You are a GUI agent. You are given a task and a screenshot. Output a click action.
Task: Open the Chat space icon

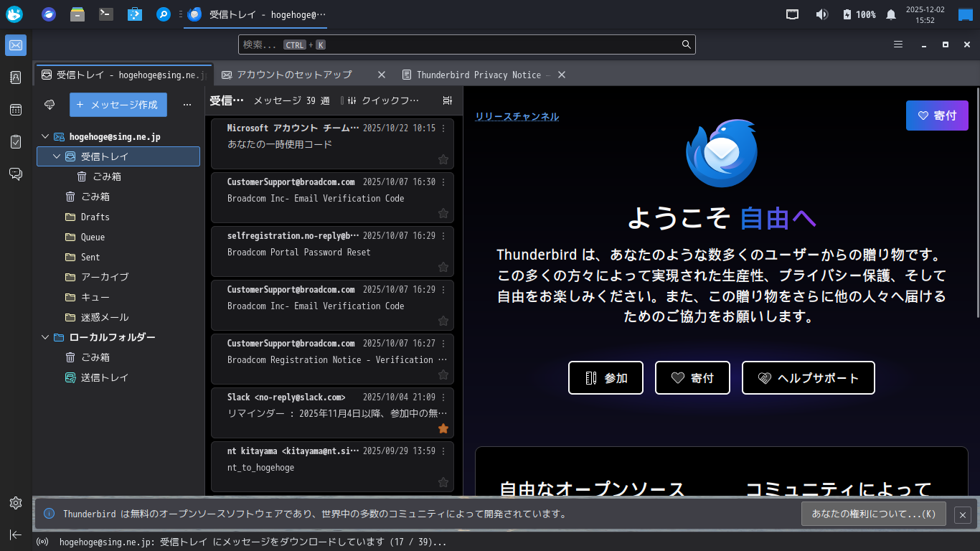point(16,174)
